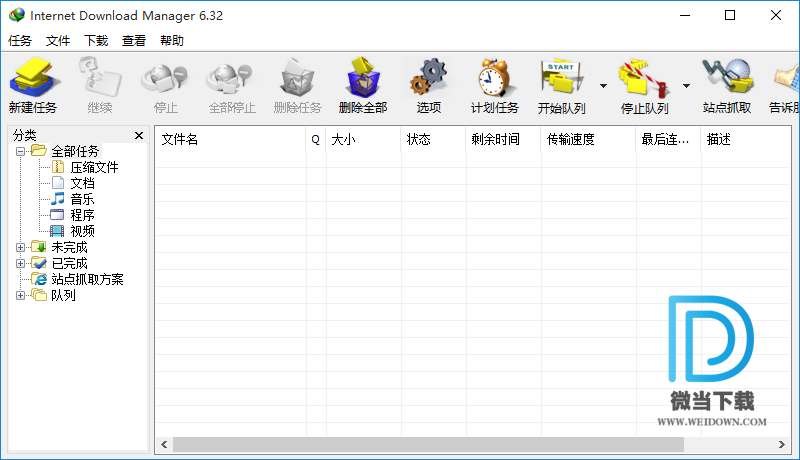The image size is (800, 460).
Task: Minimize the Internet Download Manager window
Action: 685,15
